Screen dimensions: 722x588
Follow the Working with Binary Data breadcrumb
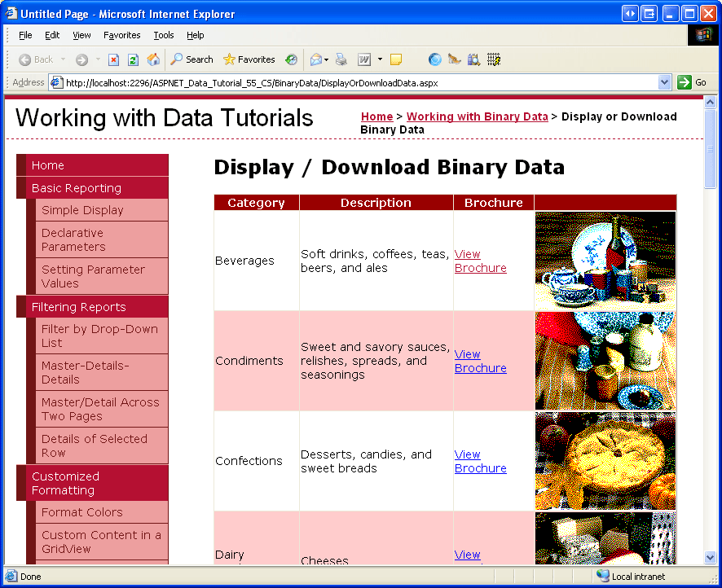477,116
